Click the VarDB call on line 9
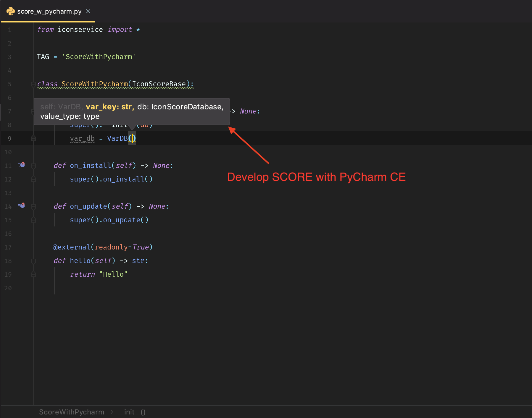This screenshot has height=418, width=532. tap(117, 138)
